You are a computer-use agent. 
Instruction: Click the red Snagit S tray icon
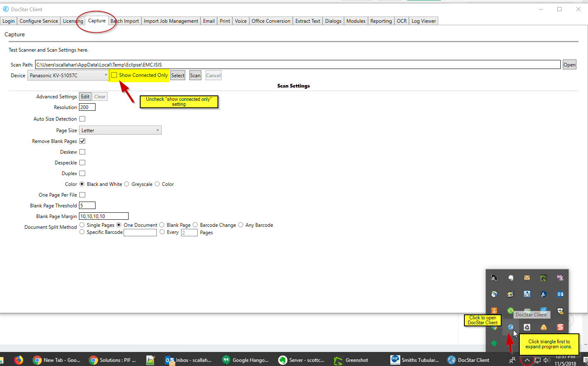pyautogui.click(x=560, y=327)
